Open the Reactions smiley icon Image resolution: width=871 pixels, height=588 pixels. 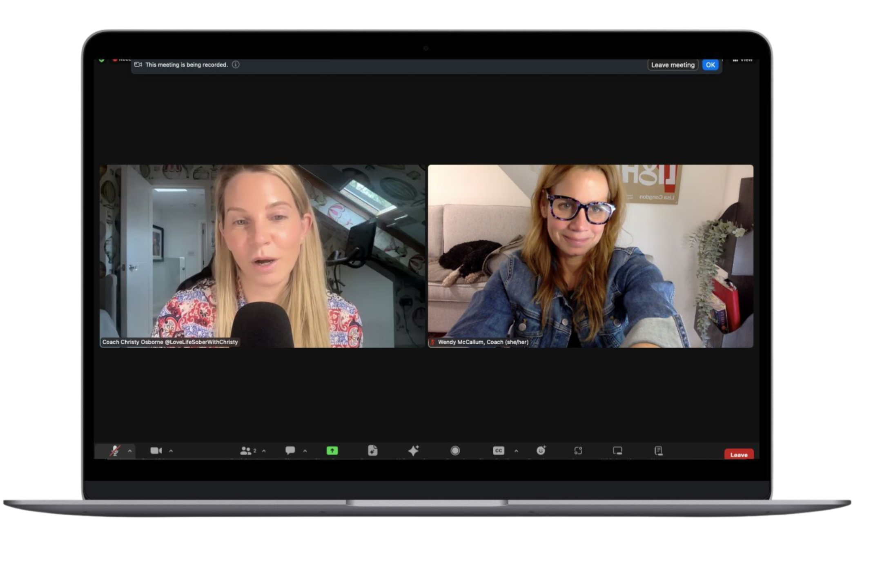(x=541, y=451)
